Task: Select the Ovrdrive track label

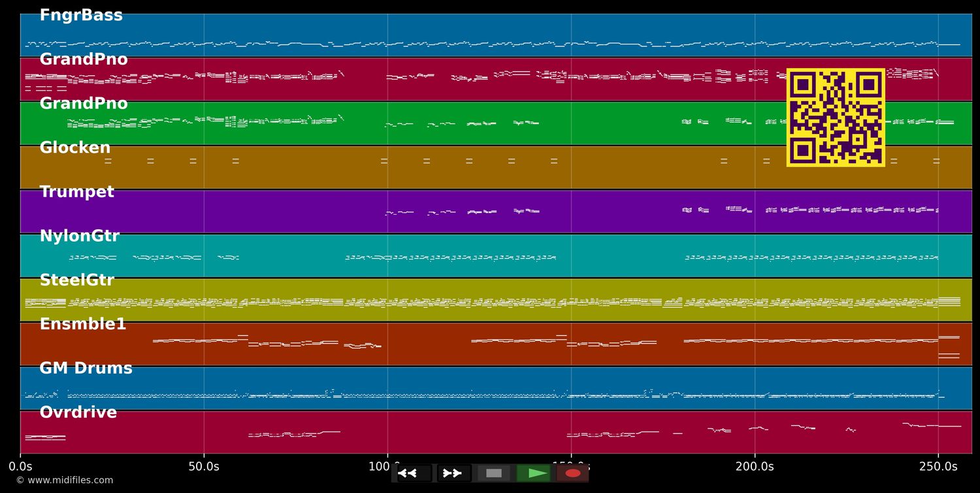Action: [x=78, y=413]
